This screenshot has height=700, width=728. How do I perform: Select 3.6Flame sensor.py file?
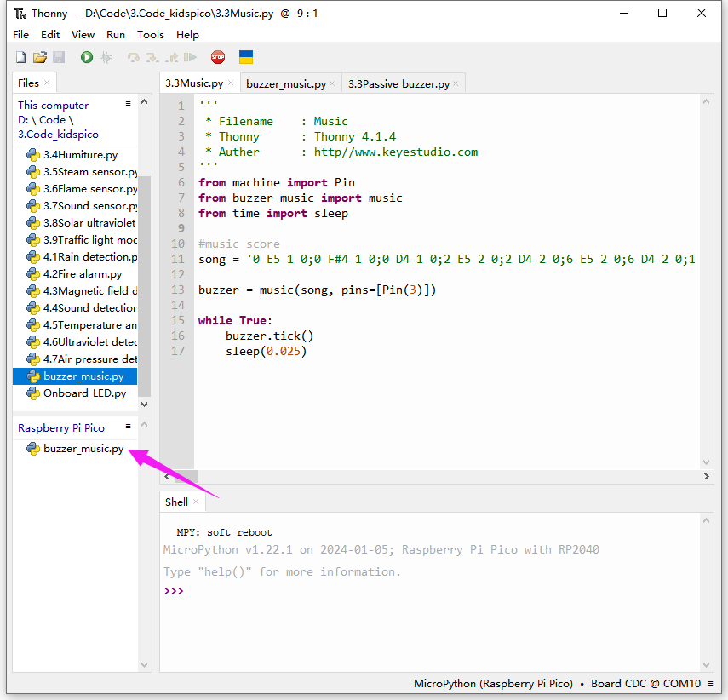click(75, 189)
